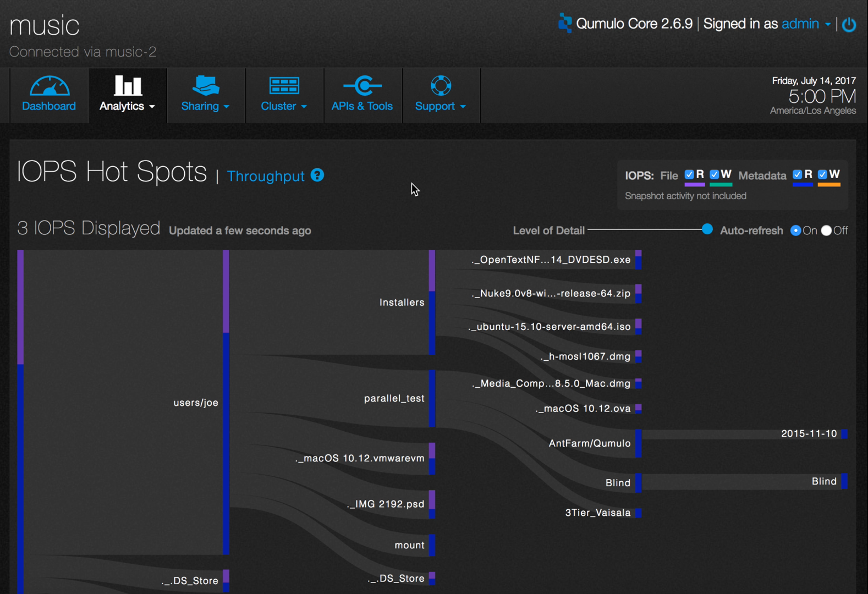Viewport: 868px width, 594px height.
Task: Click the Sharing folder hand icon
Action: pos(206,85)
